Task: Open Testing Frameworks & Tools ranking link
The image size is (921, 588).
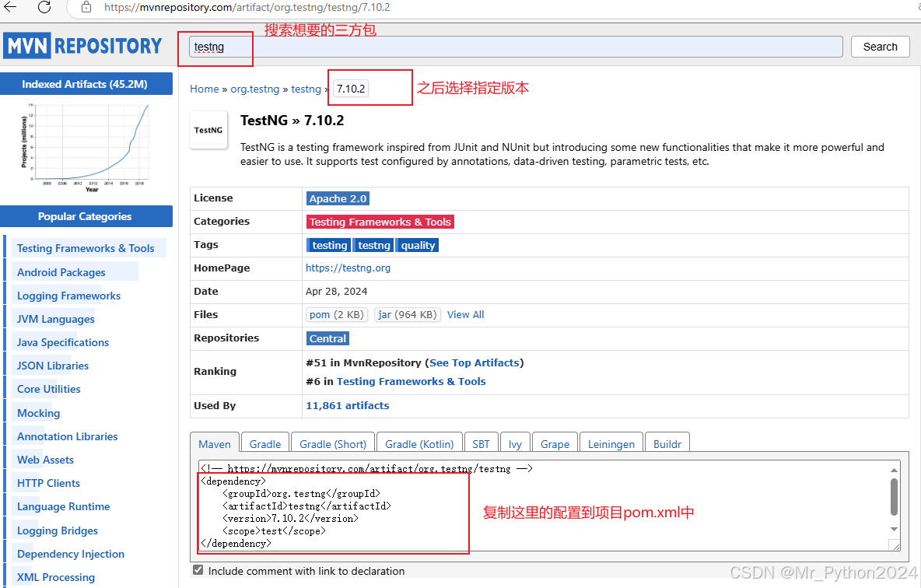Action: (411, 381)
